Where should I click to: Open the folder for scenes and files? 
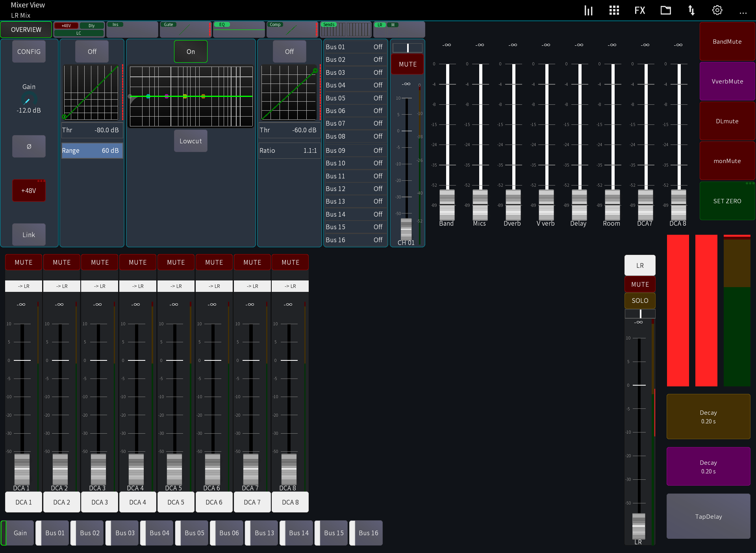pyautogui.click(x=666, y=10)
